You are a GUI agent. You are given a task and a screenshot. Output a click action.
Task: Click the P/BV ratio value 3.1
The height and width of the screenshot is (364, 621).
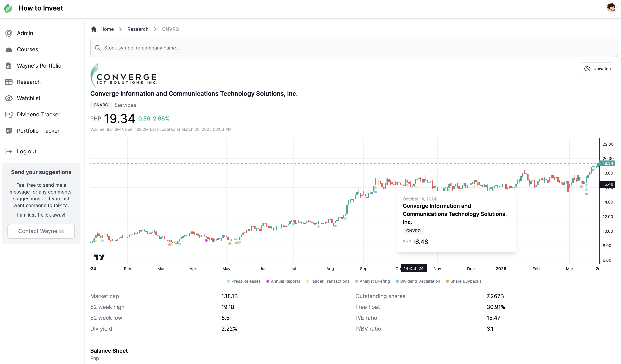coord(490,329)
